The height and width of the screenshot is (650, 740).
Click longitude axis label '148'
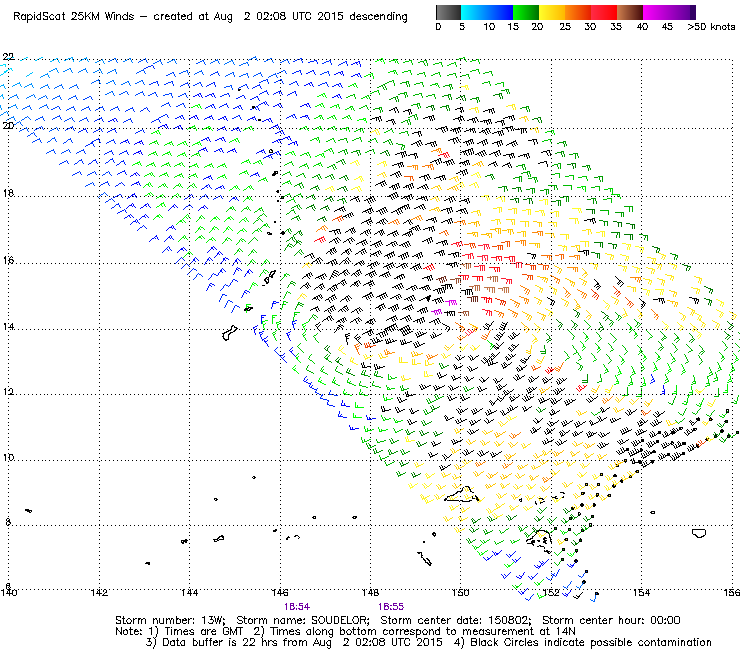pyautogui.click(x=370, y=593)
